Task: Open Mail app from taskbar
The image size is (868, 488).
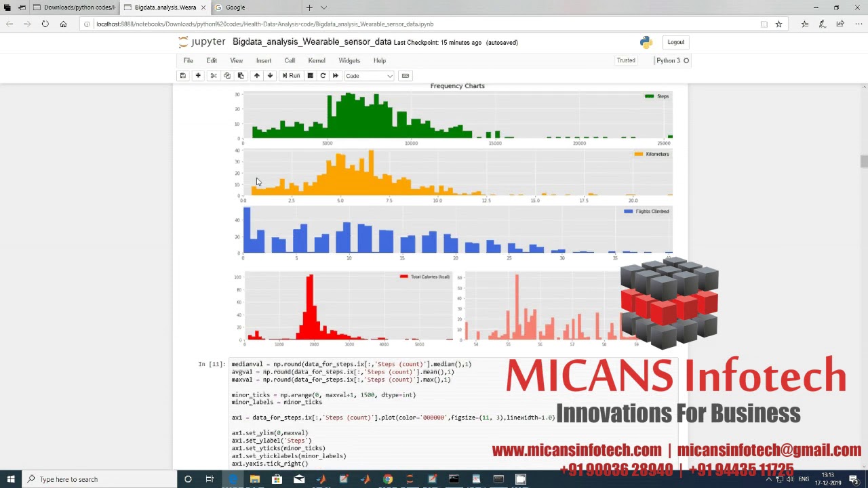Action: pos(299,479)
